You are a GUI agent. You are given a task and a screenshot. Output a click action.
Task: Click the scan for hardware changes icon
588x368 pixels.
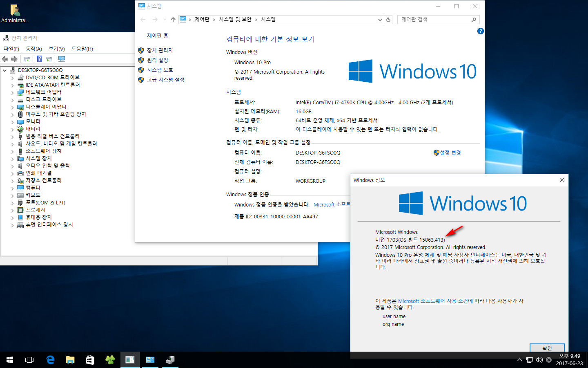pos(62,59)
